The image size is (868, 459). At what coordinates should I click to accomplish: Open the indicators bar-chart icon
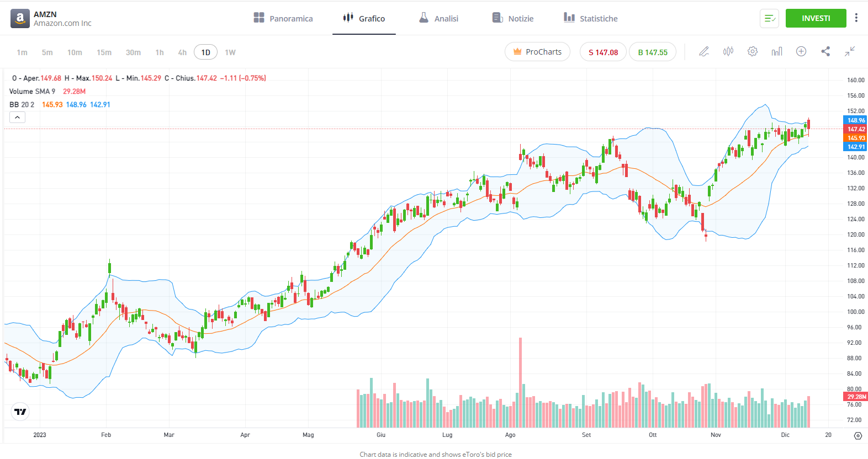(777, 51)
